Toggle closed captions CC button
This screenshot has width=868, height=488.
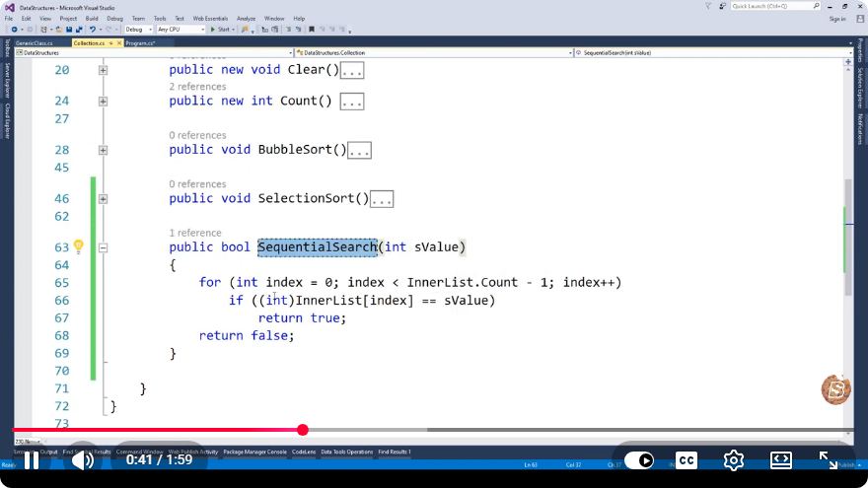pyautogui.click(x=687, y=459)
